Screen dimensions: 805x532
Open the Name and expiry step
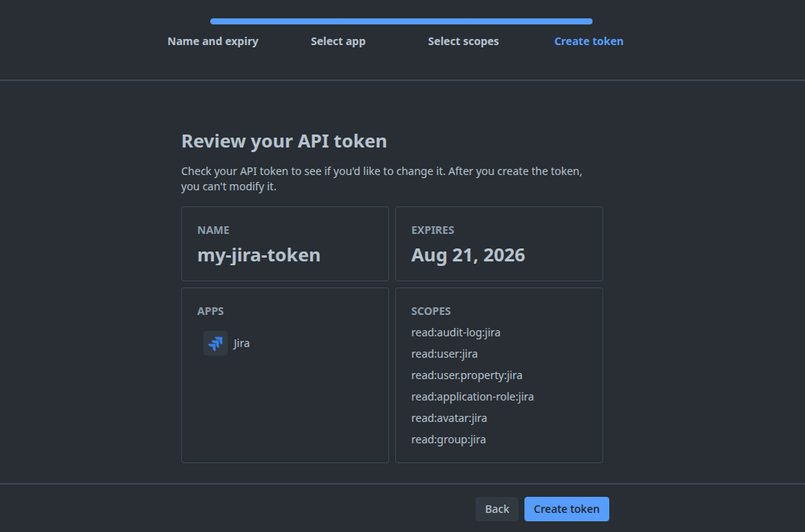point(213,41)
